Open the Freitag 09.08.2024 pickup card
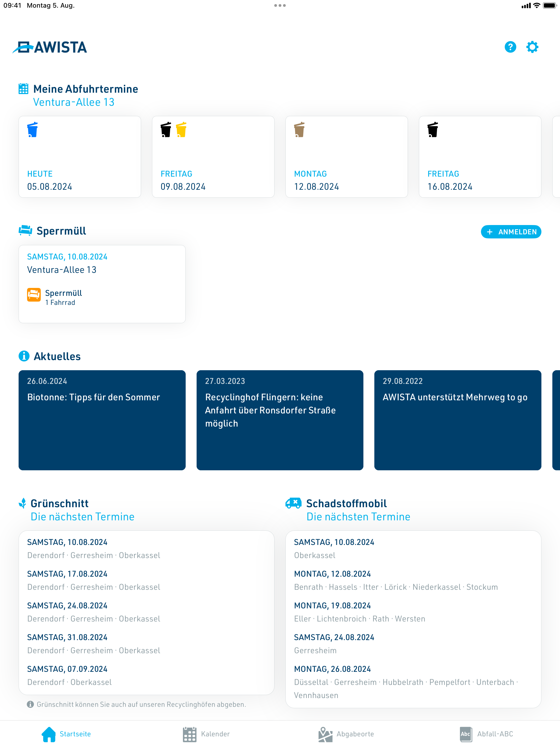 click(213, 157)
